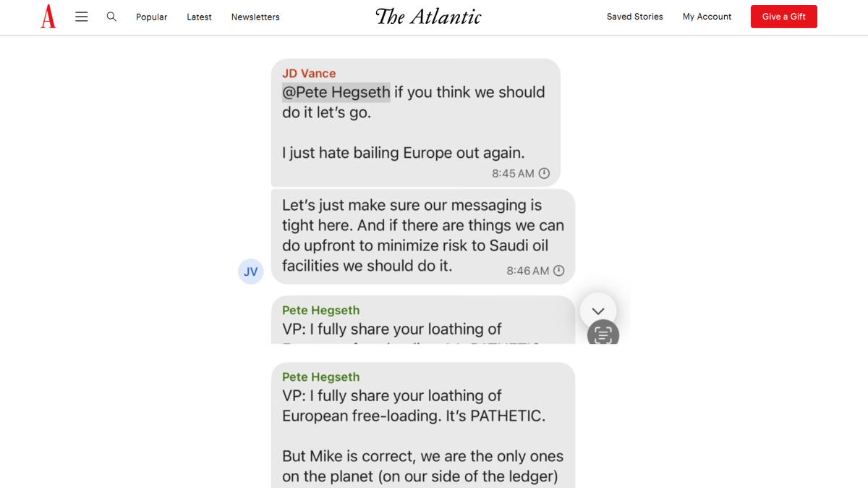Open Latest in the top navigation
The width and height of the screenshot is (868, 488).
pyautogui.click(x=199, y=17)
